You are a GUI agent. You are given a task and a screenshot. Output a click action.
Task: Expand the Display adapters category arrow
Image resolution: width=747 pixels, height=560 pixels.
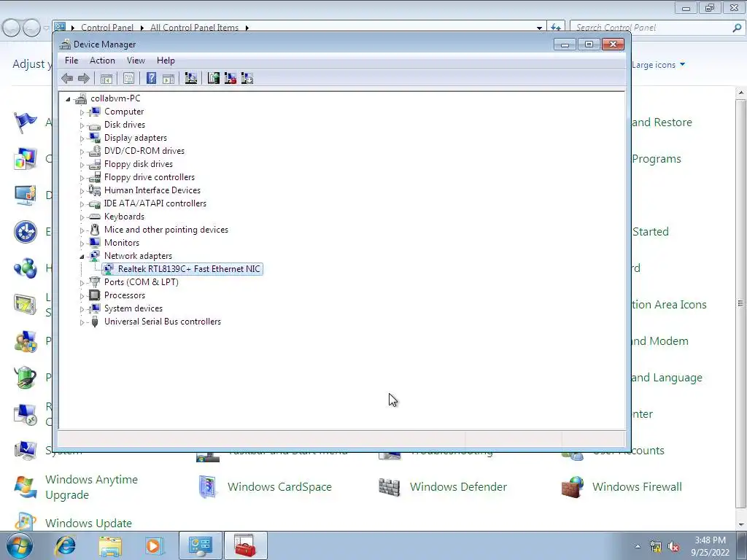coord(82,139)
